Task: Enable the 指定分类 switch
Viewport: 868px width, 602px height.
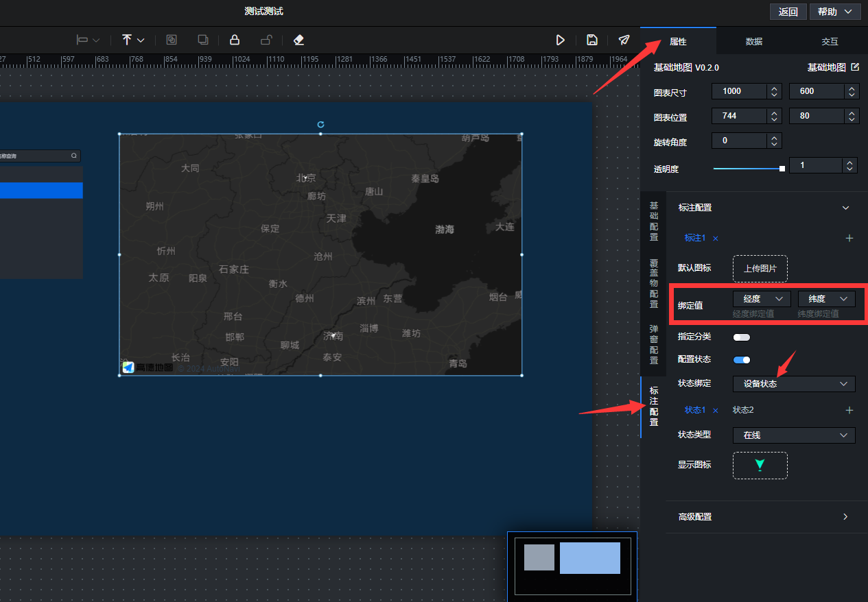Action: click(742, 337)
